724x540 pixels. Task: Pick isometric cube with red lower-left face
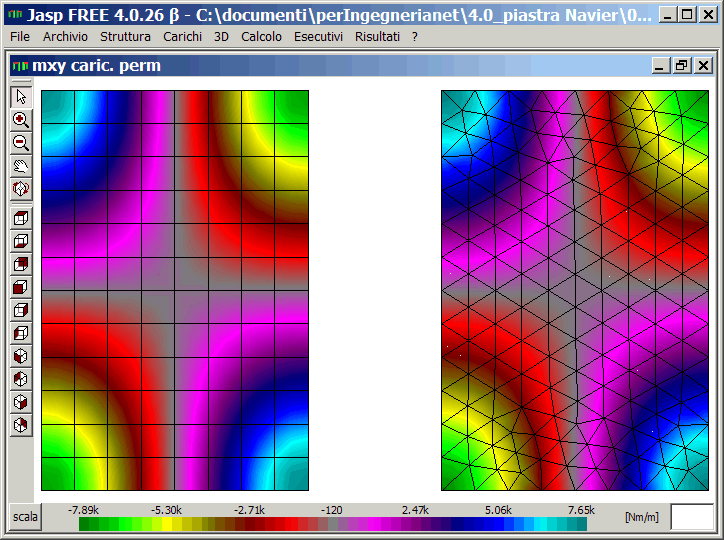[21, 356]
